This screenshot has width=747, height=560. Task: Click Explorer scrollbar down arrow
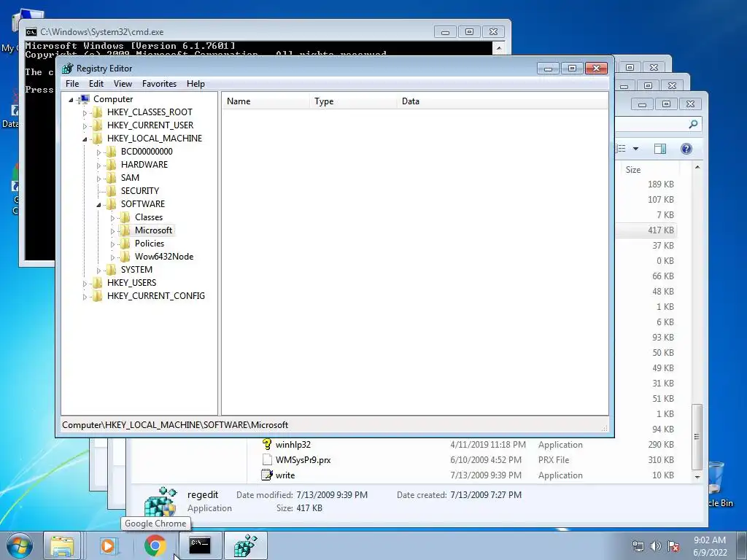[x=697, y=476]
